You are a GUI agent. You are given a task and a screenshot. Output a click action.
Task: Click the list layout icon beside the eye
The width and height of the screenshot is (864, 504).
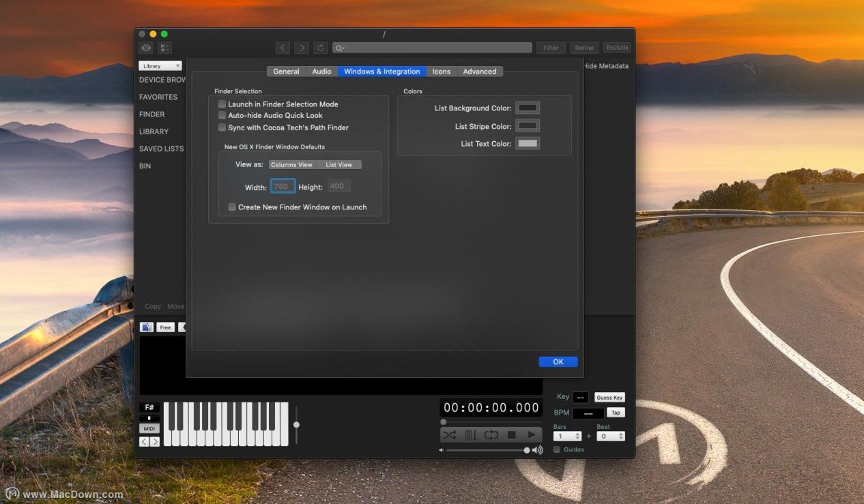click(x=164, y=48)
